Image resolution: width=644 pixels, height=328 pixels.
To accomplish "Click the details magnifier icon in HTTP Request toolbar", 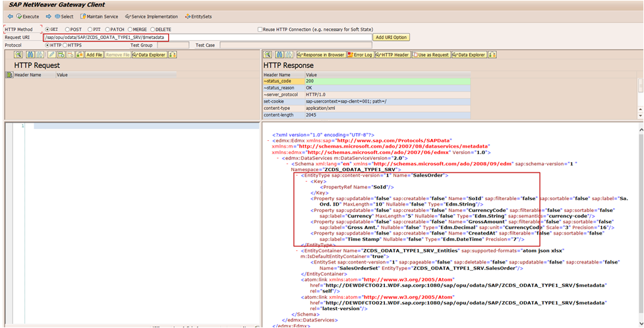I will pyautogui.click(x=18, y=55).
